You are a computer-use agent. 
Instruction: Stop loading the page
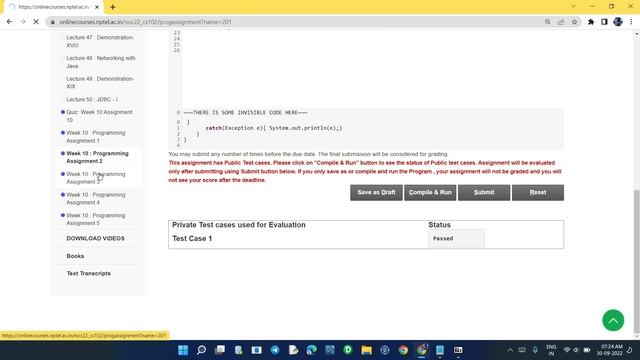coord(36,22)
